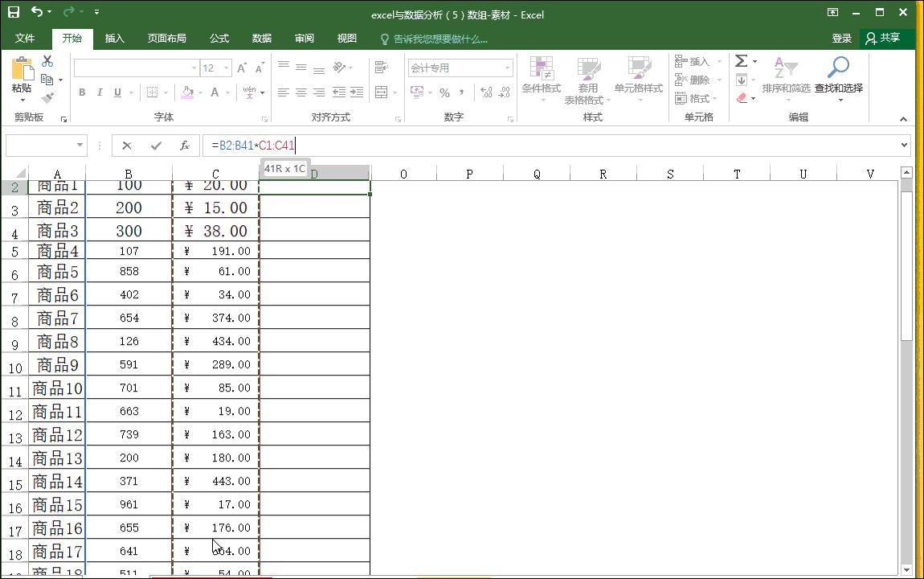Open Cell Styles (单元格样式)
Viewport: 924px width, 579px height.
[x=638, y=79]
